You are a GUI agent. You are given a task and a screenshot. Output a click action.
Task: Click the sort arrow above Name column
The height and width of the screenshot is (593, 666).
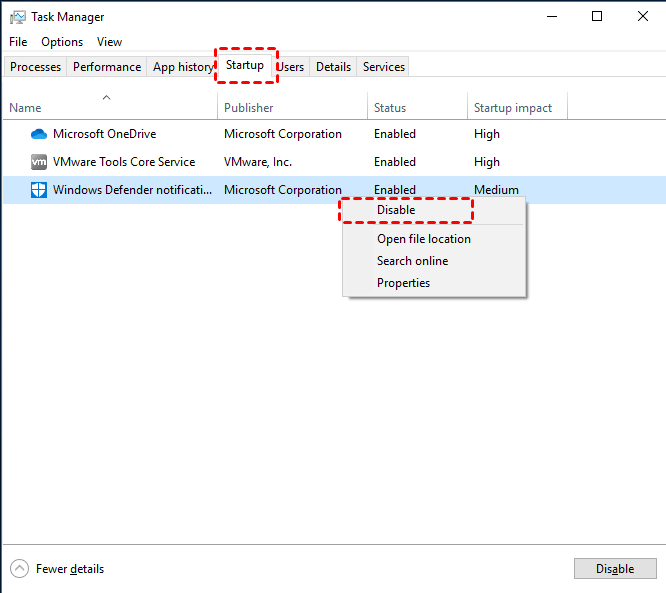pos(107,97)
